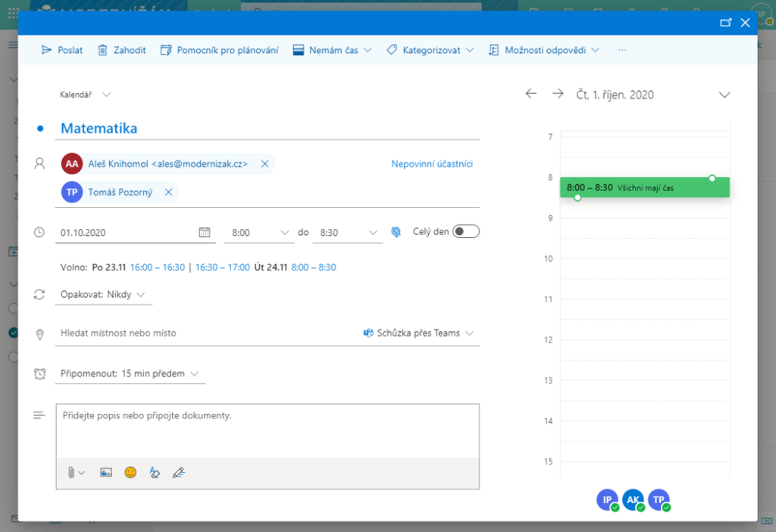776x532 pixels.
Task: Click the attach file paperclip icon
Action: click(x=71, y=472)
